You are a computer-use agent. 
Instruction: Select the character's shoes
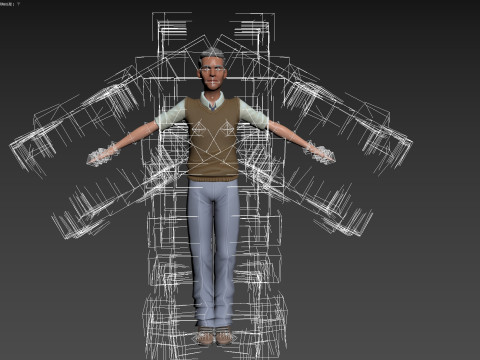coord(214,335)
